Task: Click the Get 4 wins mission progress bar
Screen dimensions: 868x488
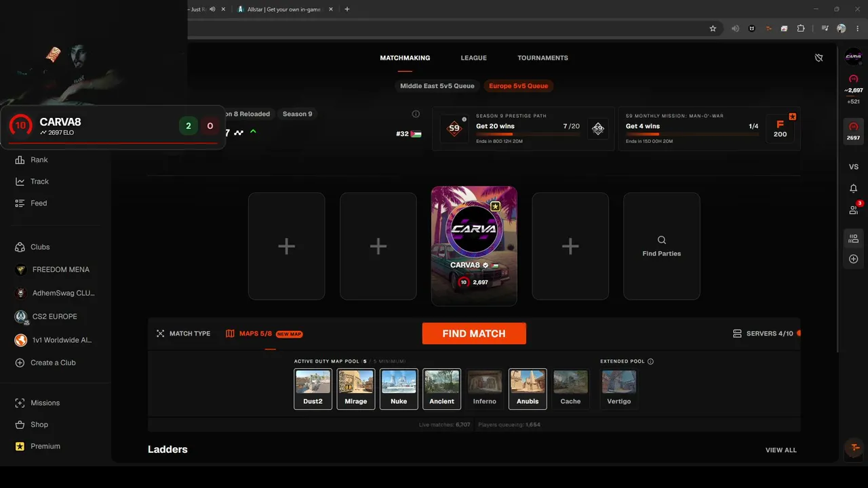Action: click(692, 134)
